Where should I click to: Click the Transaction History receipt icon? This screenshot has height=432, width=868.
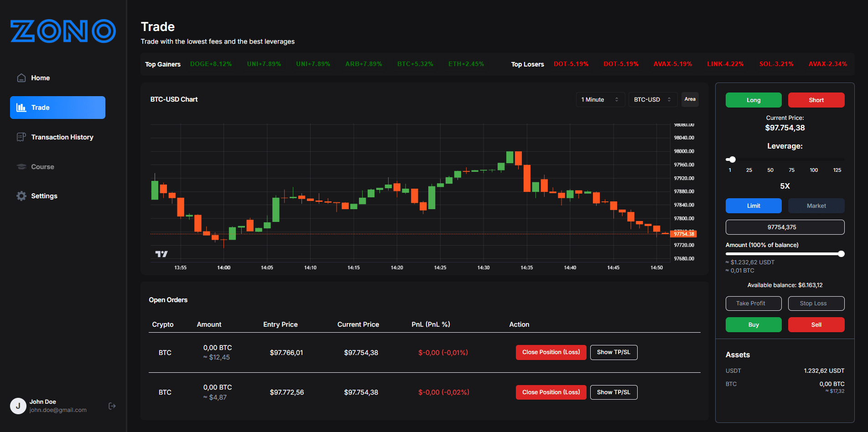click(x=21, y=137)
